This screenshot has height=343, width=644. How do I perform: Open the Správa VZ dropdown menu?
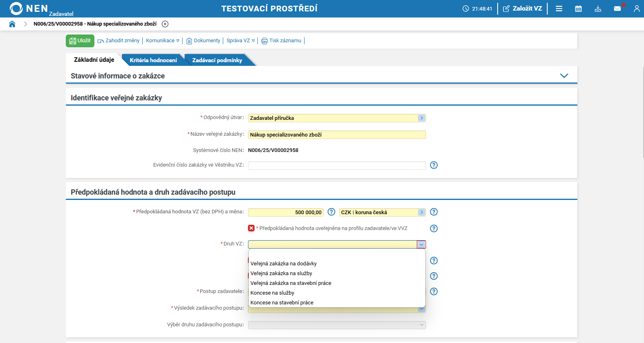(240, 41)
